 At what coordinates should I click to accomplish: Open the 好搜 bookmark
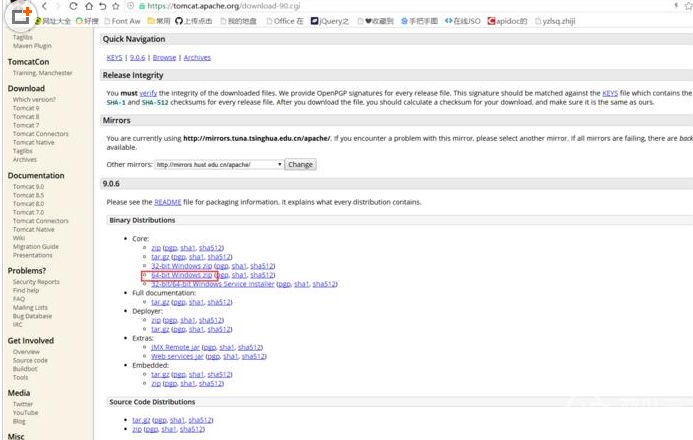87,21
